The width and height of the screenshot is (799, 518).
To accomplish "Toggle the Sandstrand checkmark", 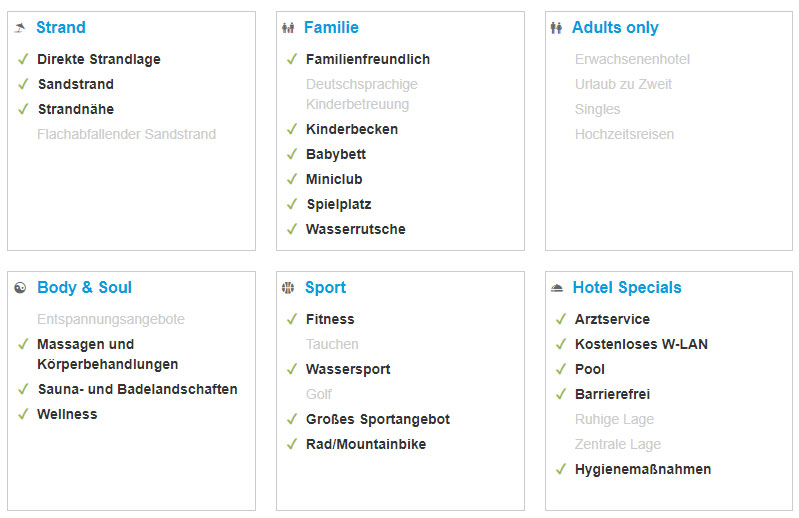I will point(23,84).
